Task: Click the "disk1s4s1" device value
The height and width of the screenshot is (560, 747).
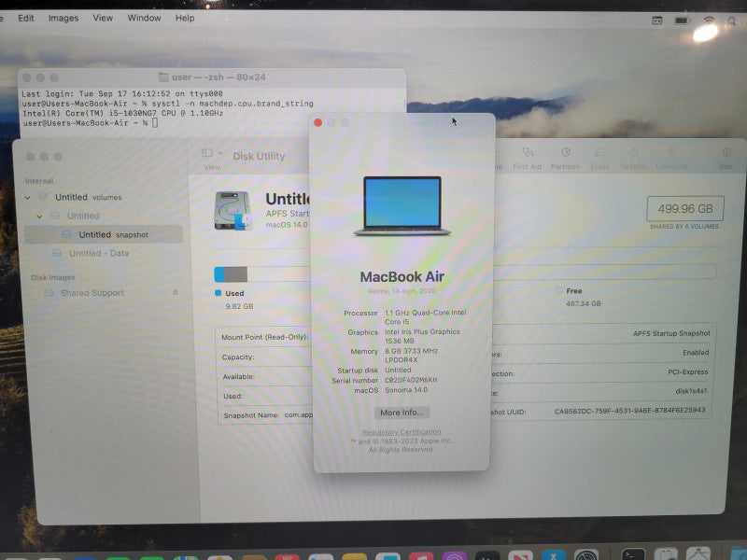Action: coord(691,391)
